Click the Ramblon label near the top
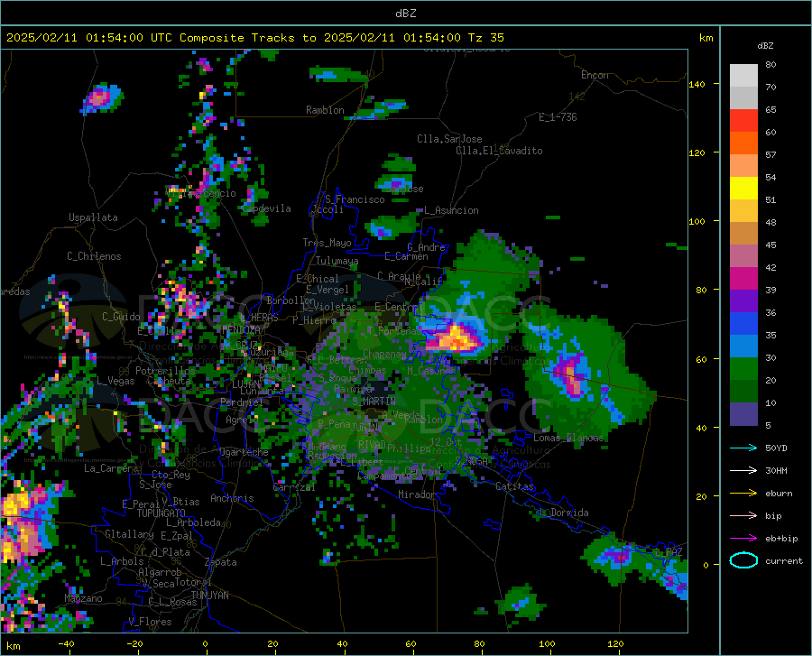Viewport: 812px width, 656px height. [x=325, y=110]
